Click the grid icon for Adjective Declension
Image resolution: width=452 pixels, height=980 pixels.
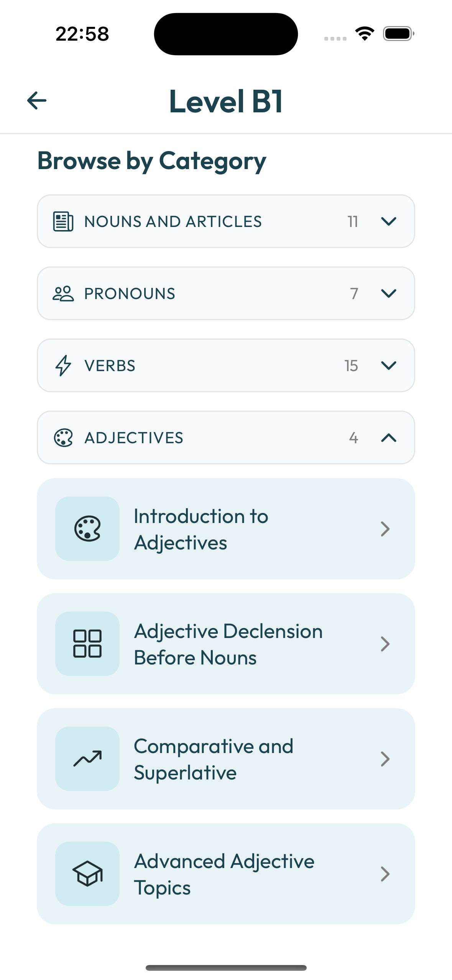click(87, 644)
